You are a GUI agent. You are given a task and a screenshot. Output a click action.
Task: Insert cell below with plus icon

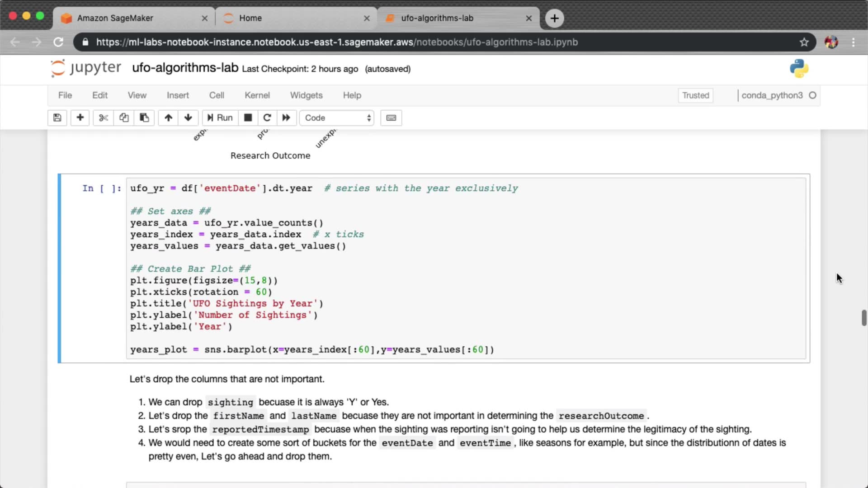80,118
